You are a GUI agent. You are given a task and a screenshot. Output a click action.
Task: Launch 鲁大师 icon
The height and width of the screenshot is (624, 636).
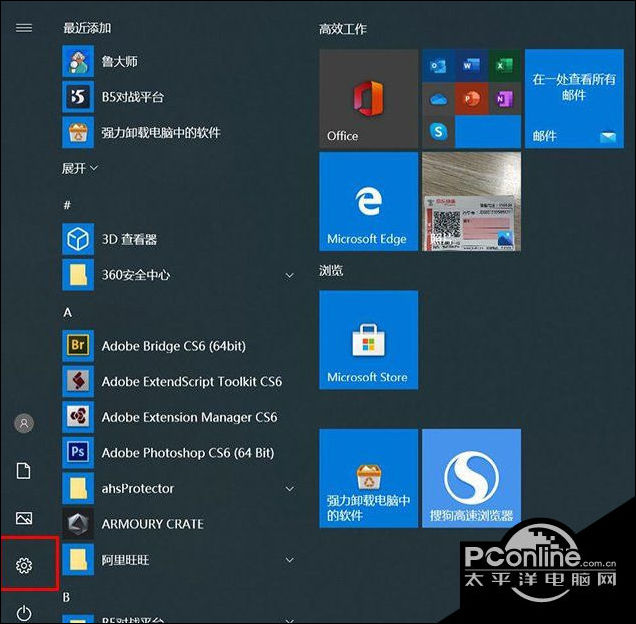coord(78,61)
